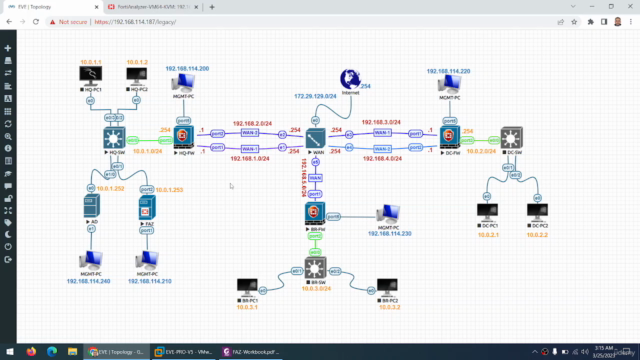Screen dimensions: 640x360
Task: Open FAZ-Workbook.pdf taskbar item
Action: [x=250, y=351]
